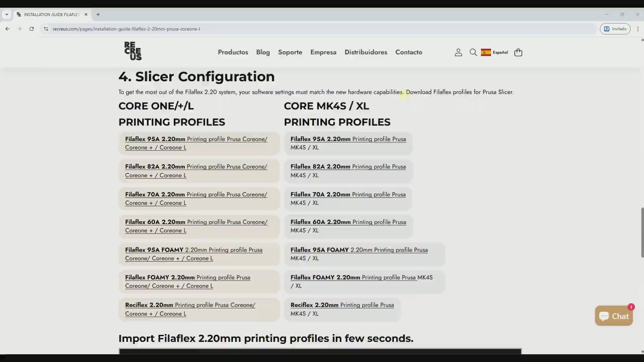Screen dimensions: 644x362
Task: Open the Productos menu
Action: [x=233, y=52]
